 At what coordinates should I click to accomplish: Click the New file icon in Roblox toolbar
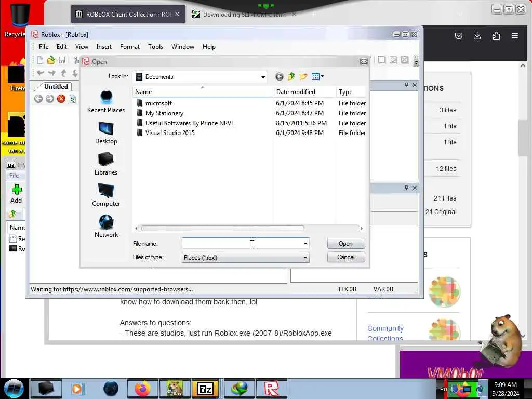(40, 60)
